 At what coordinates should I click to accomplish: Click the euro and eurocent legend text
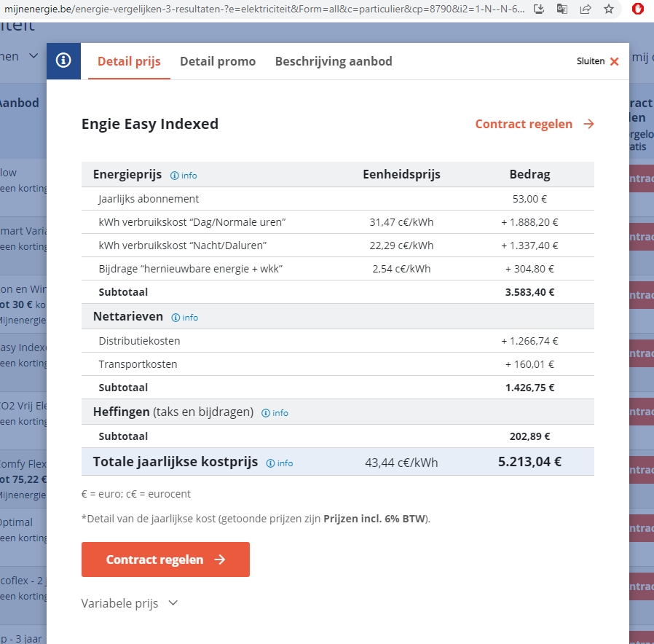tap(136, 494)
